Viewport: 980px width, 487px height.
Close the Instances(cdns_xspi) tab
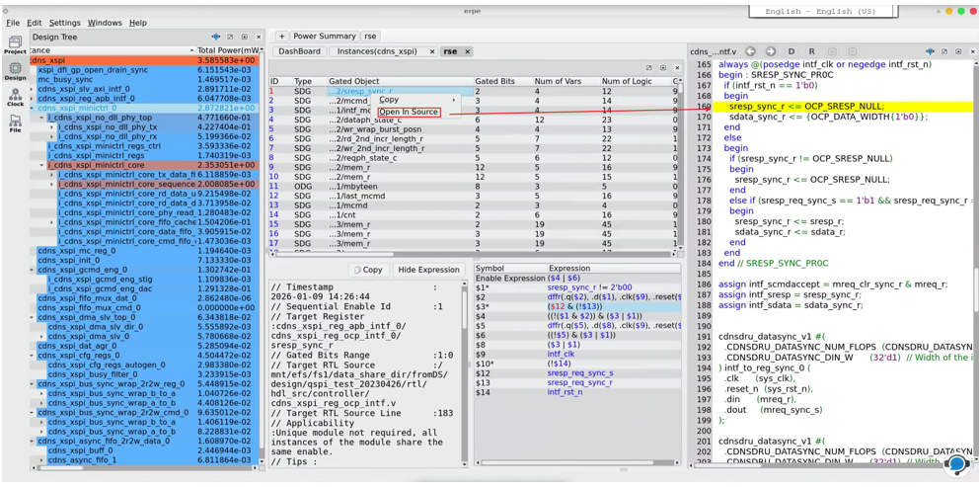tap(432, 51)
